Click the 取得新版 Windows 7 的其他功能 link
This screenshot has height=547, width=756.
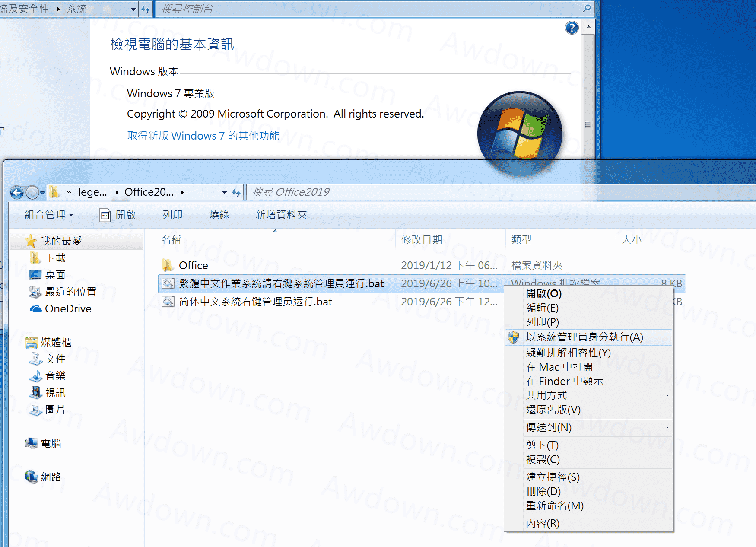pos(203,136)
